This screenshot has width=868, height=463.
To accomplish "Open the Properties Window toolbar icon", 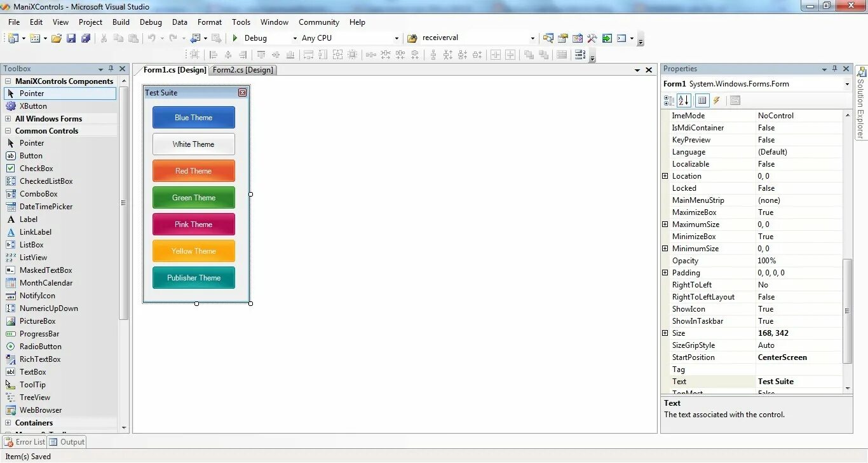I will click(562, 38).
